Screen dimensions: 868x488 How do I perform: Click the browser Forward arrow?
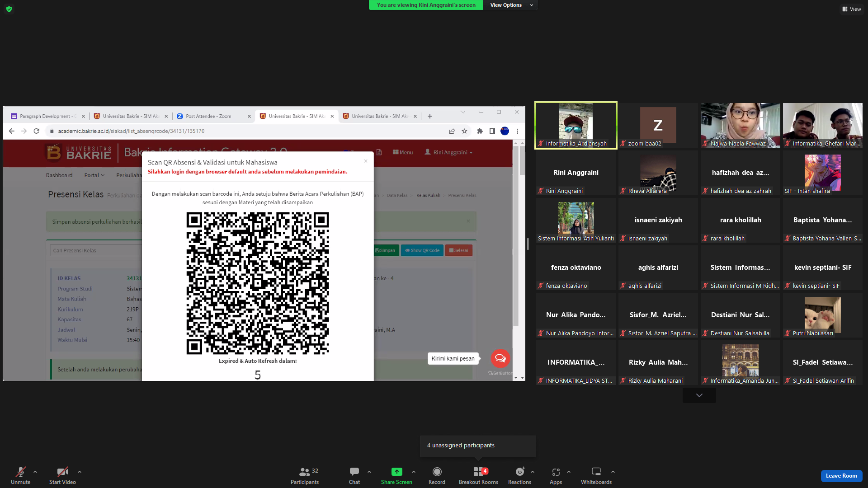coord(24,131)
